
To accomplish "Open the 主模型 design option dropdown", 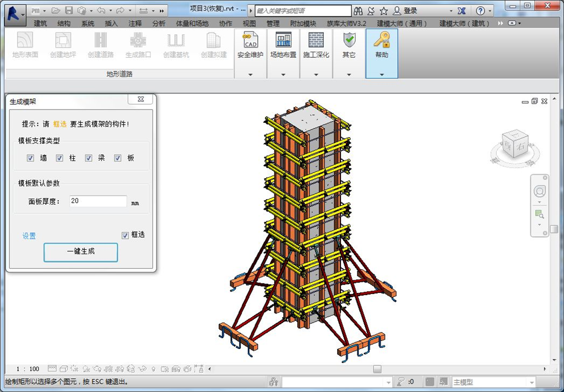I will tap(493, 382).
